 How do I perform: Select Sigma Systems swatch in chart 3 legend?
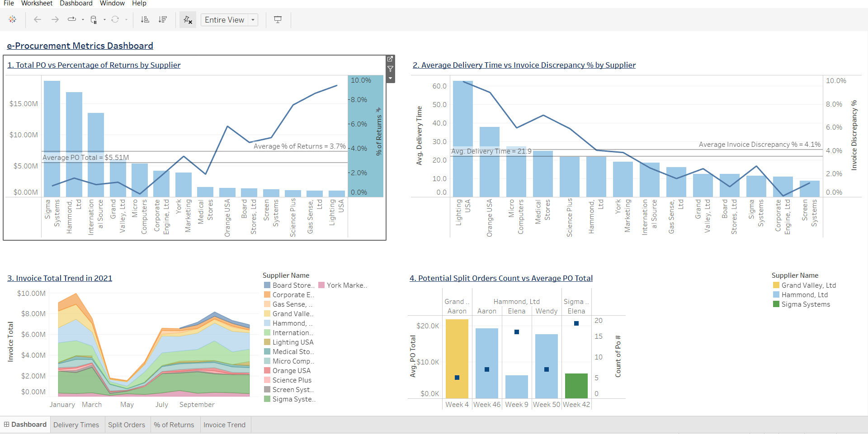coord(267,399)
